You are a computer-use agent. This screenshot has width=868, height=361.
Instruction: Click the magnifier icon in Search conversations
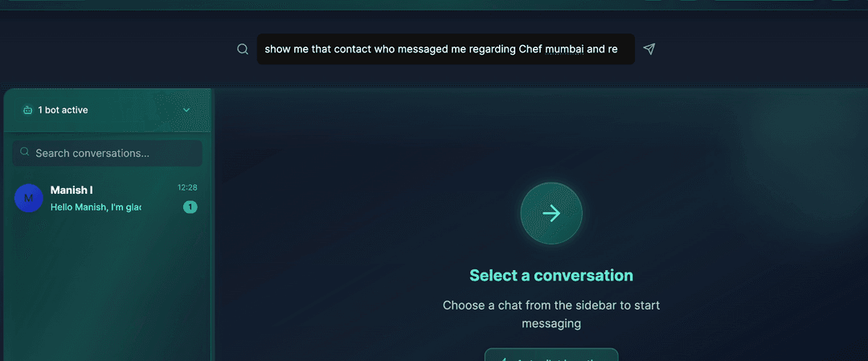pyautogui.click(x=24, y=152)
